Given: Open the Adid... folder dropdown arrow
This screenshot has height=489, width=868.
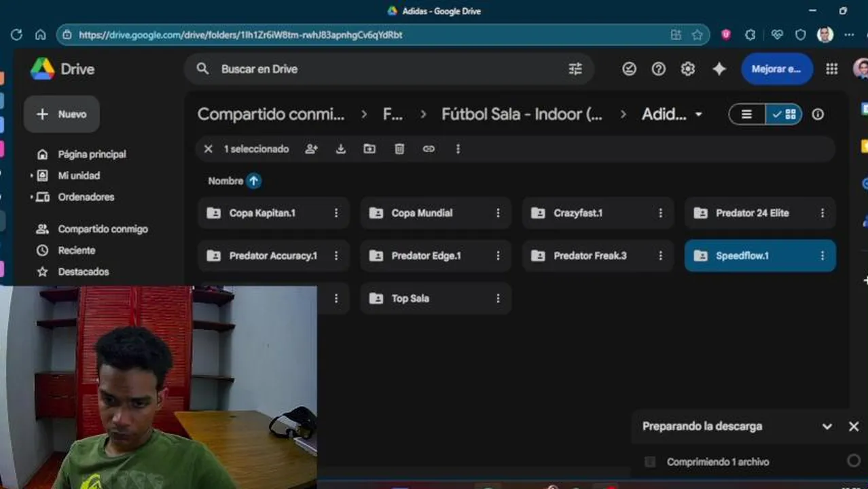Looking at the screenshot, I should click(698, 115).
